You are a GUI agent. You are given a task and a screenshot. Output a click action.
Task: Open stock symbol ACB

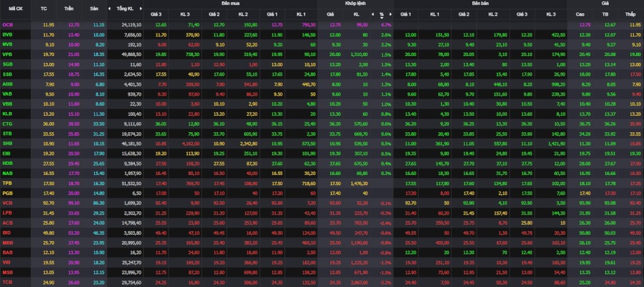click(8, 222)
